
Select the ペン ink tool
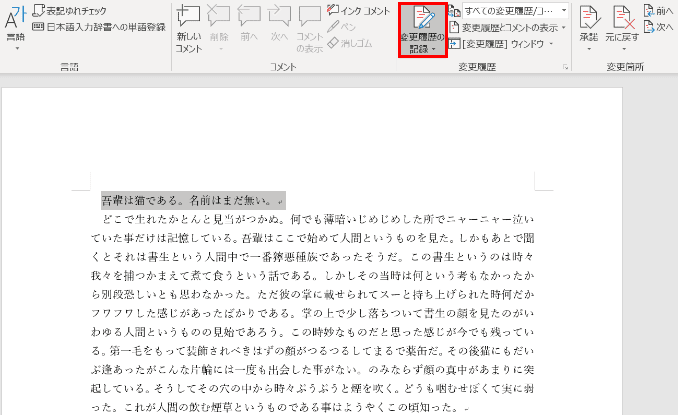pyautogui.click(x=342, y=27)
